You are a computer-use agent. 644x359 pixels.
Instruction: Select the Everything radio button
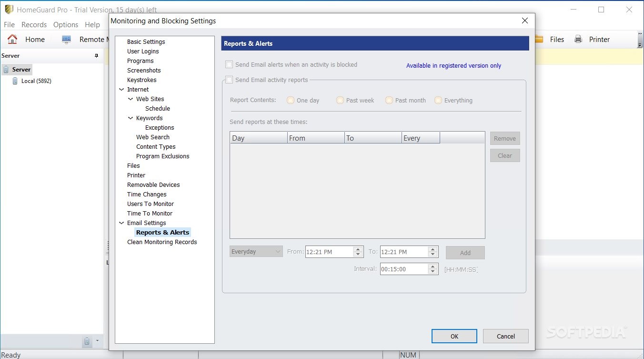(438, 100)
